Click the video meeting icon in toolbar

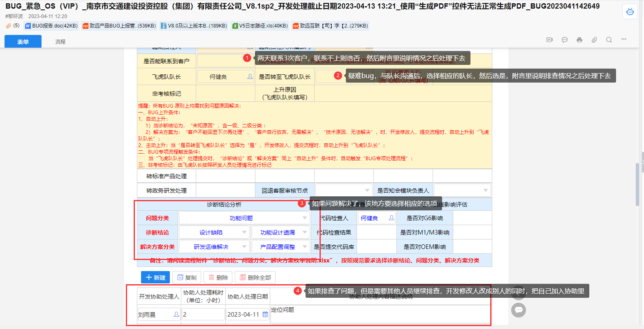point(549,40)
